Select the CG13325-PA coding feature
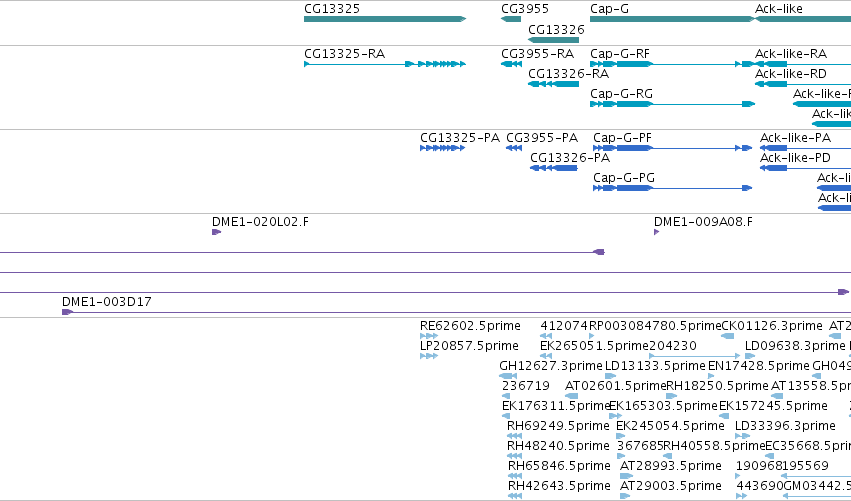The width and height of the screenshot is (851, 501). coord(442,148)
